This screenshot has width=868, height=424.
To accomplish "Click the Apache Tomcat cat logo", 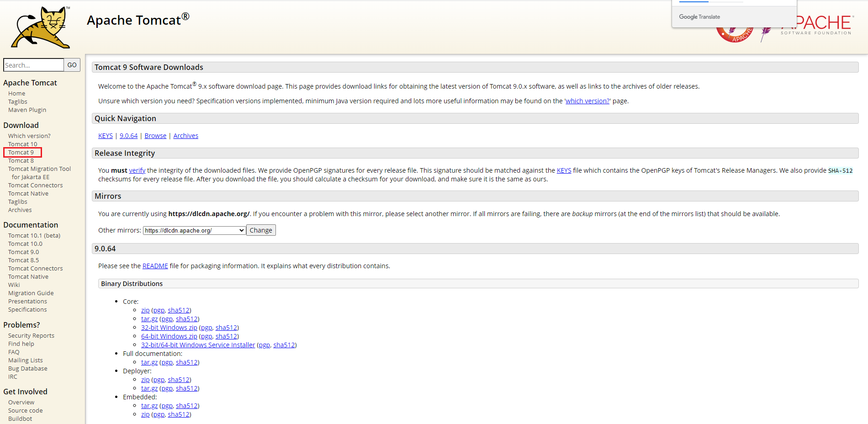I will click(41, 27).
